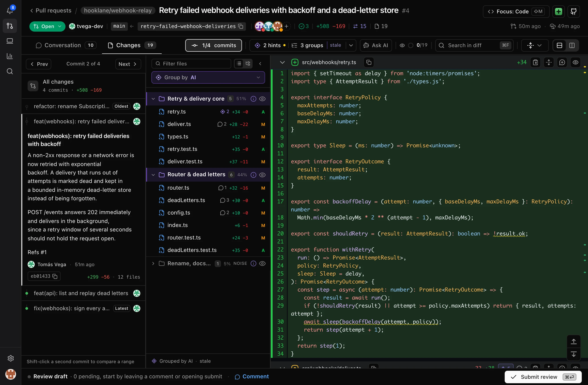Switch to split diff layout
Screen dimensions: 588x385
pyautogui.click(x=572, y=45)
